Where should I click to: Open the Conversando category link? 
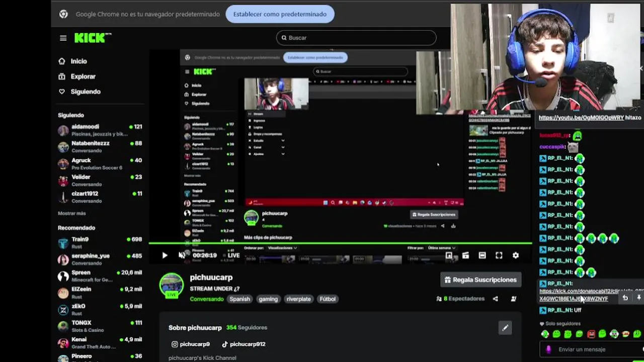pyautogui.click(x=207, y=299)
